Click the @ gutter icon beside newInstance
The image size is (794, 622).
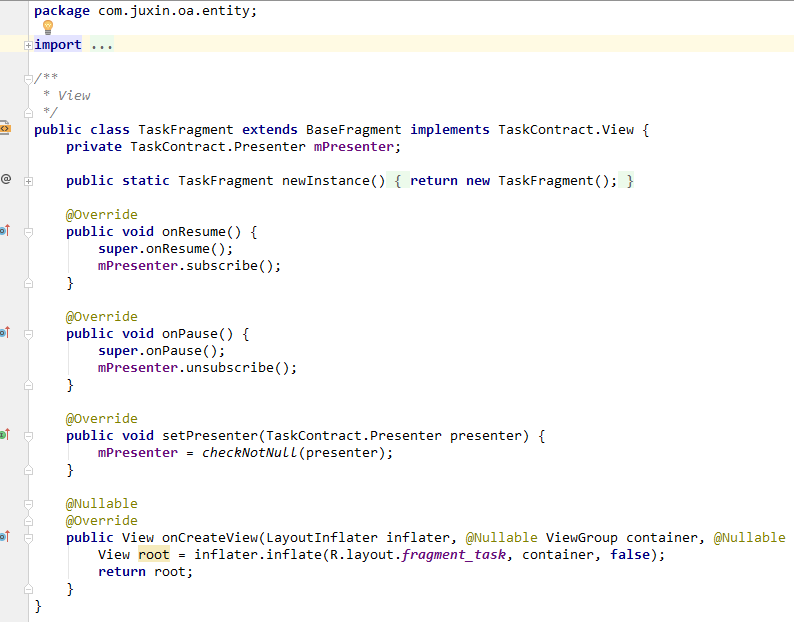(x=6, y=179)
